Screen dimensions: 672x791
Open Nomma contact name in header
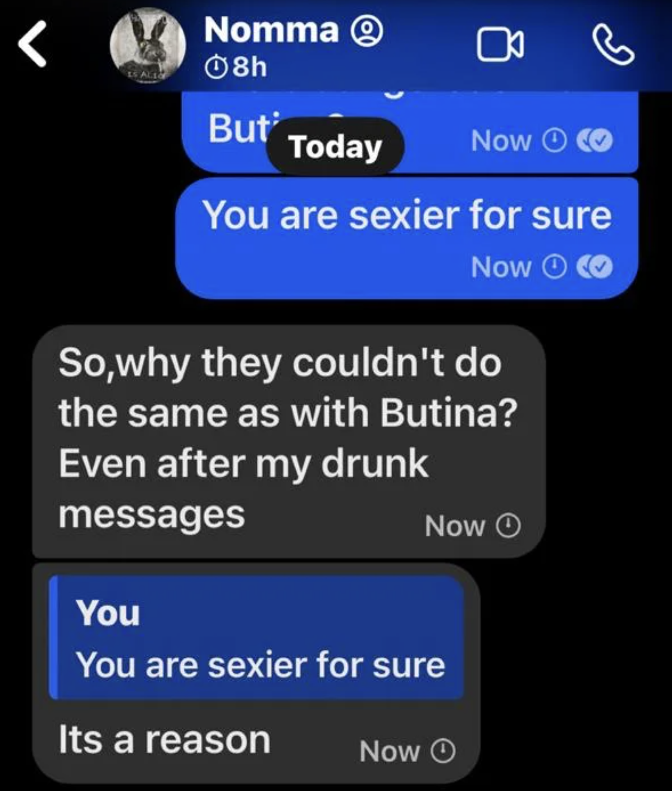coord(271,30)
